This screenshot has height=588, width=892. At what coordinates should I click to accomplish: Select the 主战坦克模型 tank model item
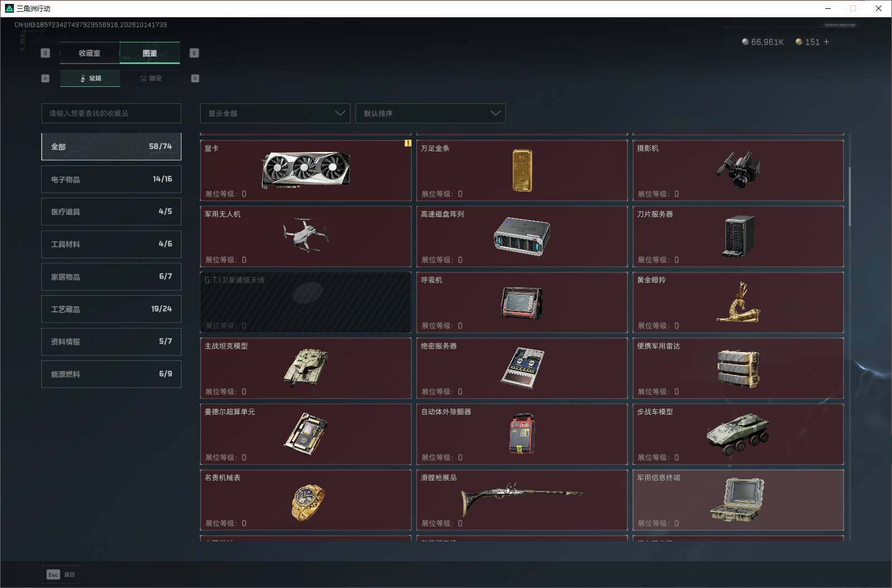coord(306,368)
